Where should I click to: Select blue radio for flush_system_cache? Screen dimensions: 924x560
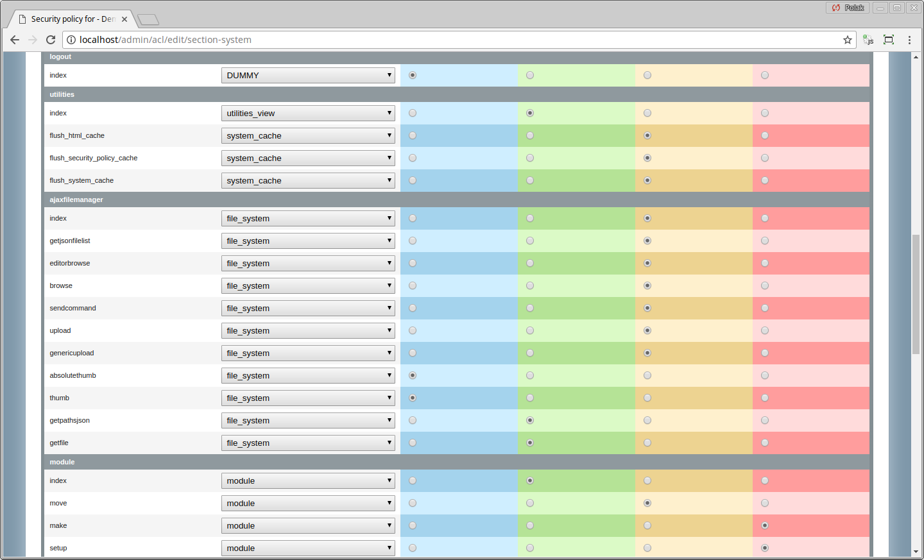[x=413, y=180]
